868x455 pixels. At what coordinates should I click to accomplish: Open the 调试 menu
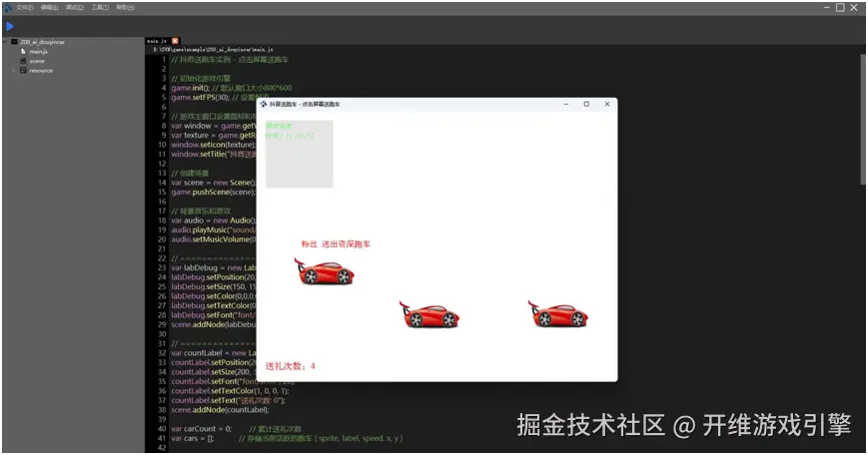click(x=75, y=7)
